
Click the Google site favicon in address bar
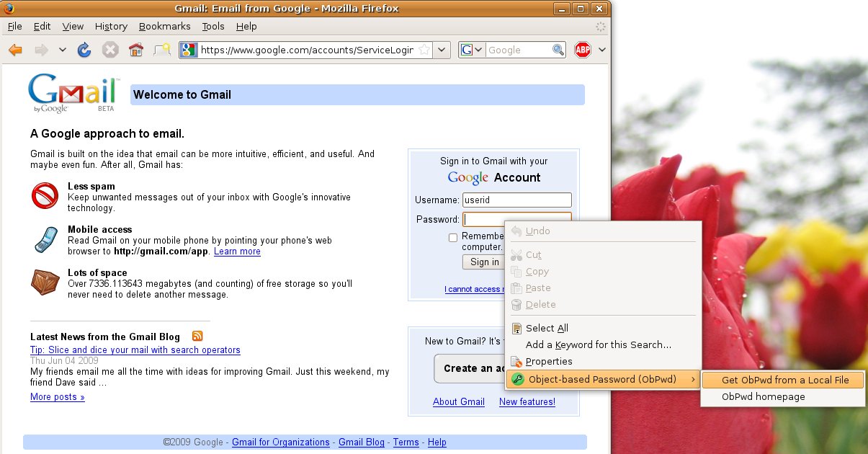click(188, 50)
